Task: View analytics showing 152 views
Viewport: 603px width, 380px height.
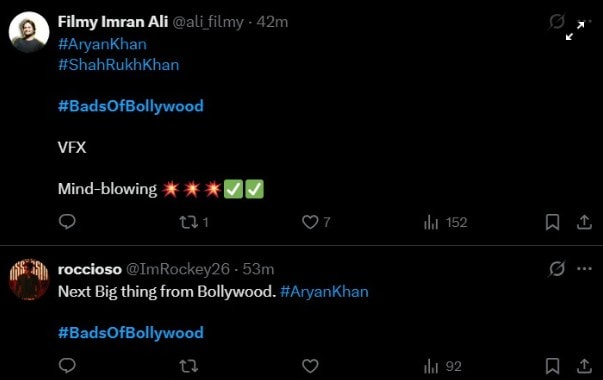Action: pos(445,222)
